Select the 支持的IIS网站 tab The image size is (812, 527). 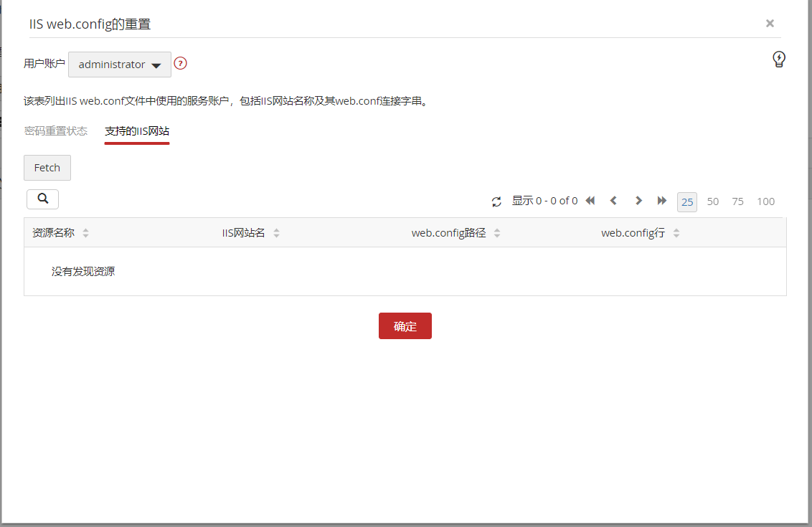point(137,131)
